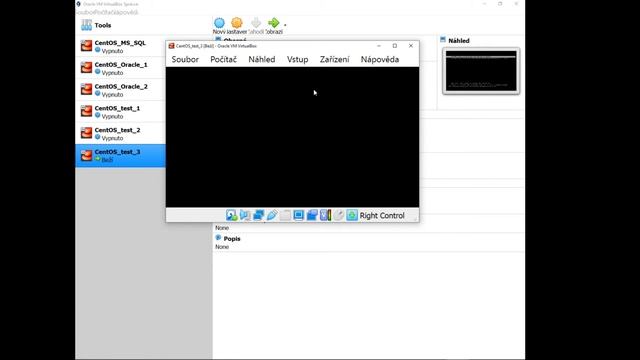640x360 pixels.
Task: Click the CPU virtualization V status icon
Action: tap(325, 215)
